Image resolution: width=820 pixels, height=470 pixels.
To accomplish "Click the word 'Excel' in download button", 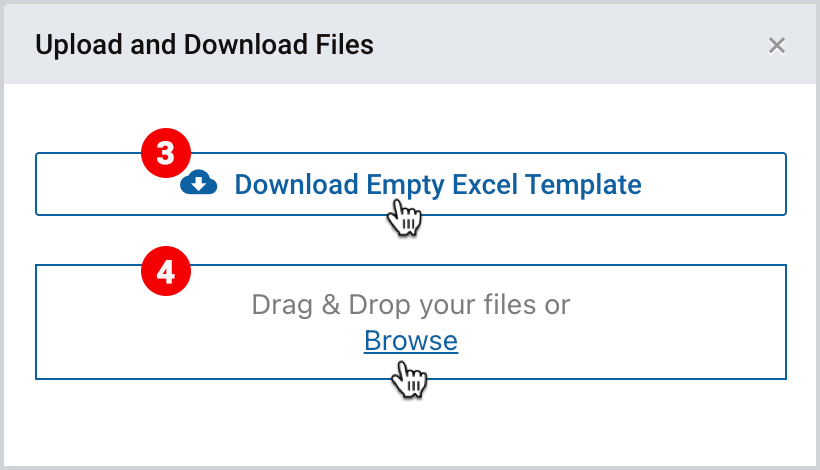I will [x=484, y=184].
